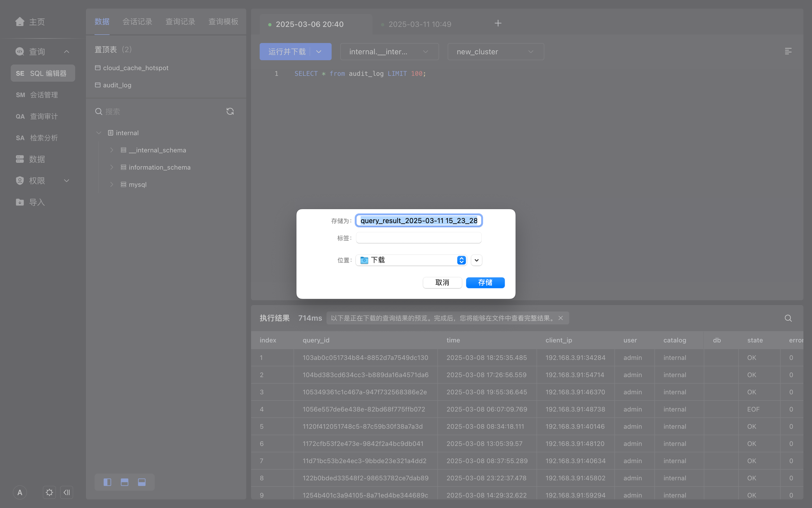The image size is (812, 508).
Task: Click the catalog column header
Action: [675, 340]
